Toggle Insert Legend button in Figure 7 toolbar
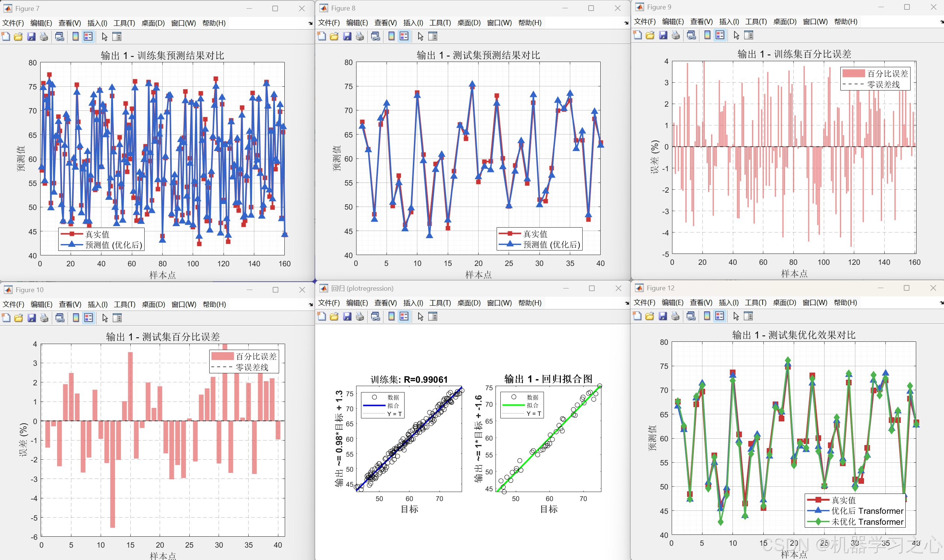 tap(88, 36)
